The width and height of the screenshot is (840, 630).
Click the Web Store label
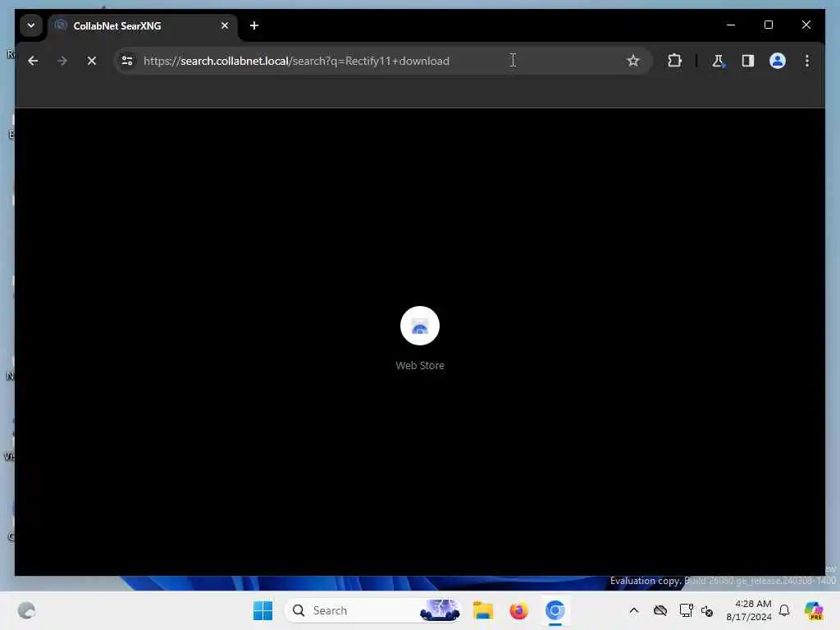(420, 365)
